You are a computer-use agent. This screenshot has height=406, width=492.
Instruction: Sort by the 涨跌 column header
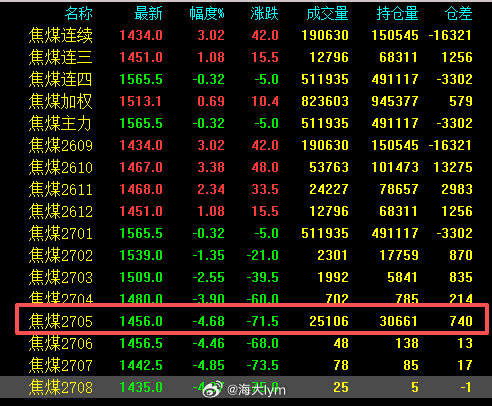click(x=264, y=14)
